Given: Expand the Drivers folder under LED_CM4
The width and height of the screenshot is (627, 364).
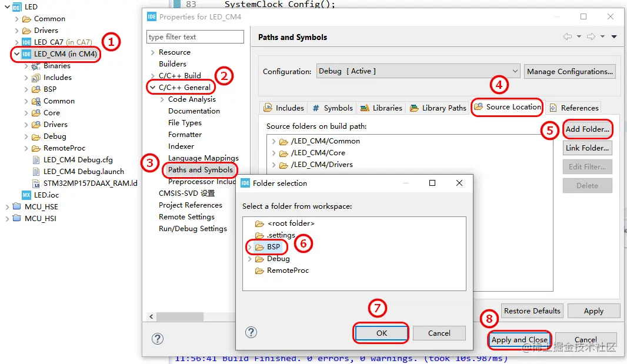Looking at the screenshot, I should (x=26, y=125).
